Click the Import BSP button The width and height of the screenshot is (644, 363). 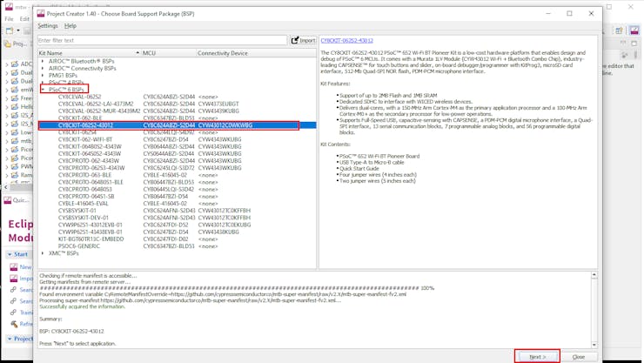(x=303, y=40)
